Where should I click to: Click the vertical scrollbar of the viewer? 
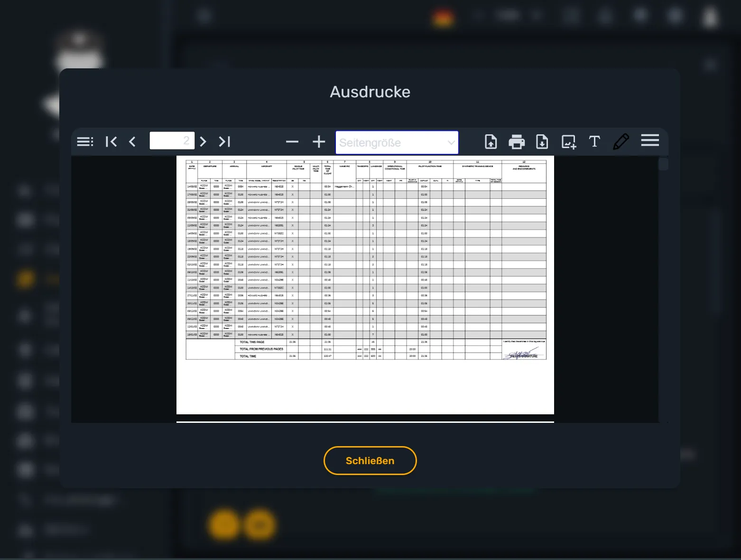(663, 289)
